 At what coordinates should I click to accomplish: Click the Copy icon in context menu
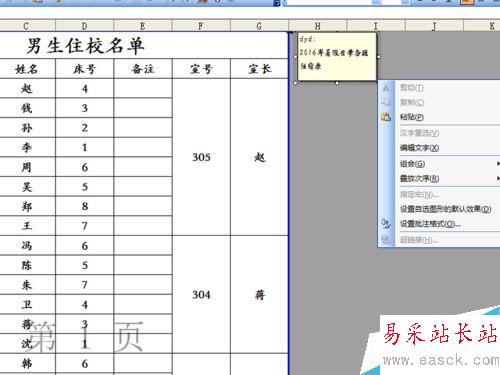tap(386, 102)
